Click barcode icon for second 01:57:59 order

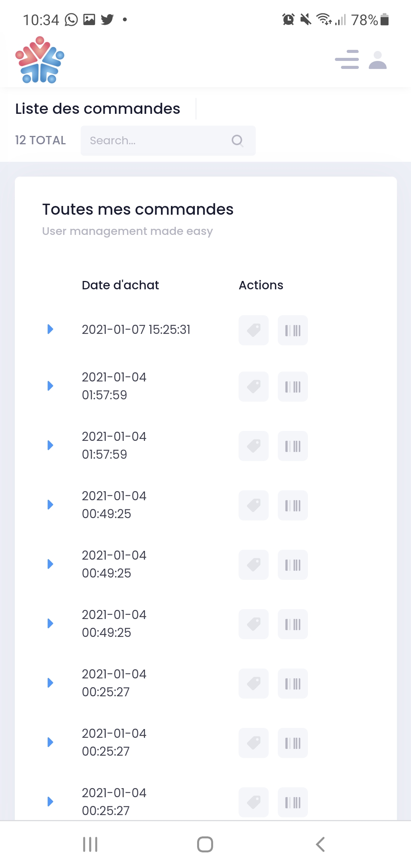click(x=293, y=446)
